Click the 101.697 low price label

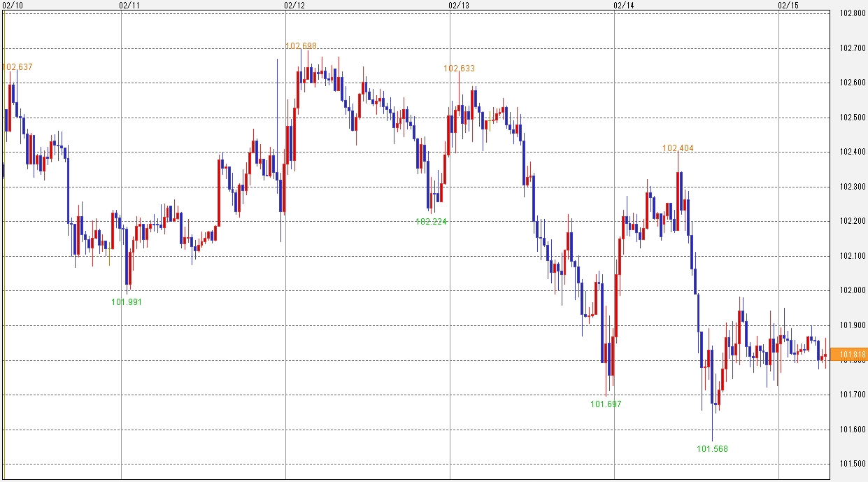click(606, 404)
